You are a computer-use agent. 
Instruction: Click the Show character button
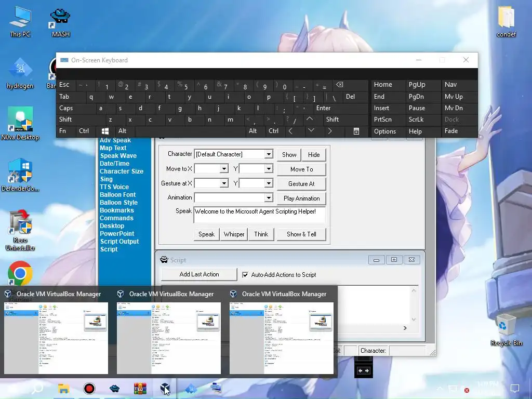pos(289,155)
